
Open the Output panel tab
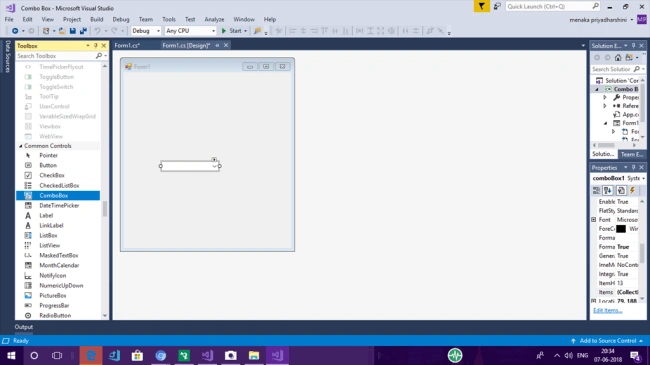(x=24, y=327)
